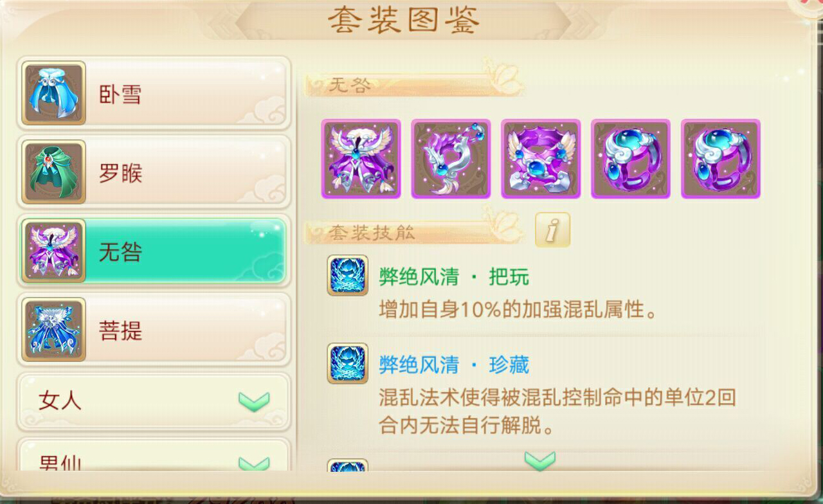Select the 无咎 set list entry
The height and width of the screenshot is (504, 823).
(154, 251)
